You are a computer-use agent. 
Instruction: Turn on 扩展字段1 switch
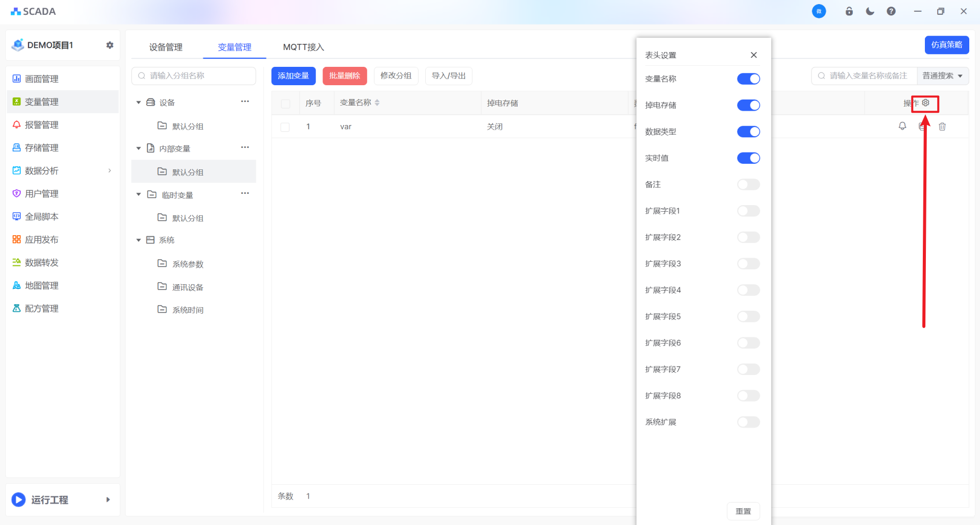[748, 211]
